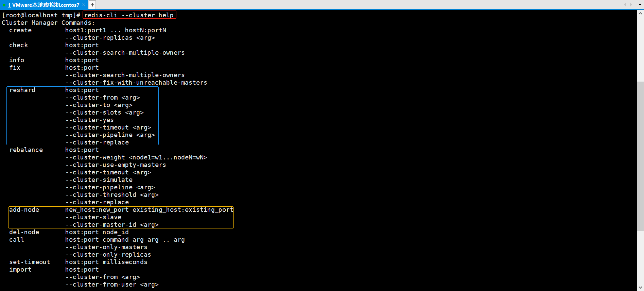
Task: Click the '--cluster-master-id <arg>' option
Action: [x=112, y=225]
